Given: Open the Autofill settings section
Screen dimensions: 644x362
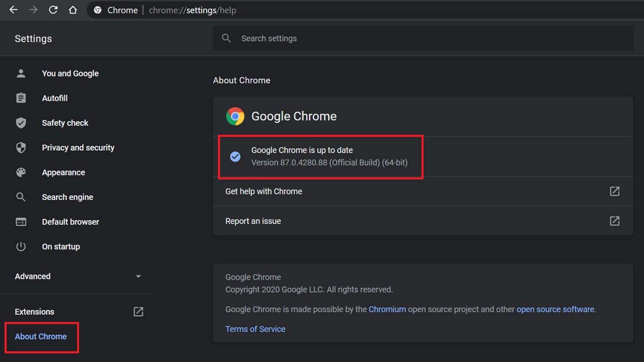Looking at the screenshot, I should (x=55, y=98).
